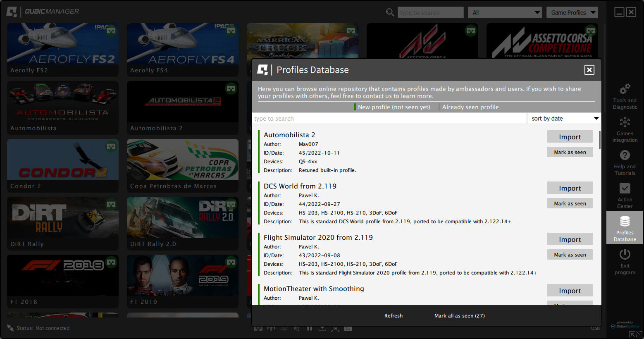Screen dimensions: 644x339
Task: Open the Aerofly FS4 game tile
Action: [x=183, y=50]
